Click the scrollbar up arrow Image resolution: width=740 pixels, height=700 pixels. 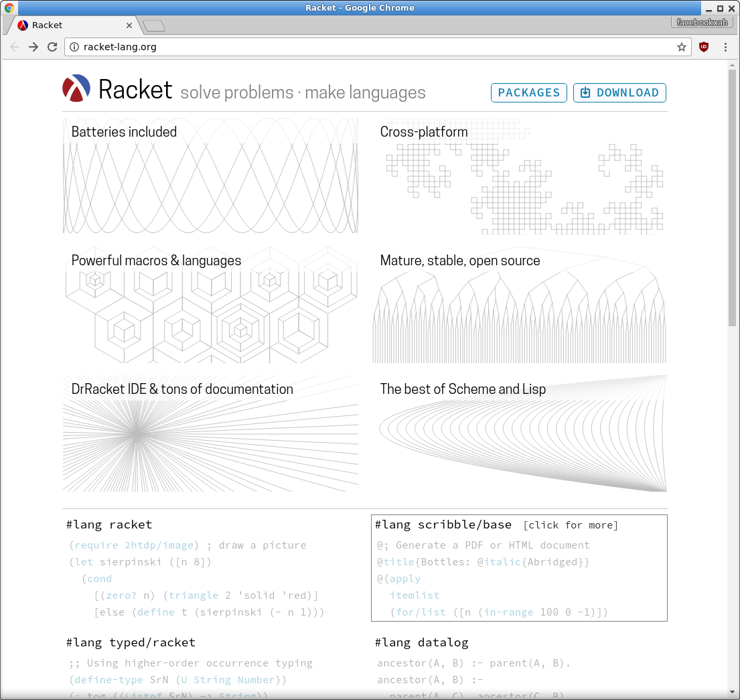[732, 65]
